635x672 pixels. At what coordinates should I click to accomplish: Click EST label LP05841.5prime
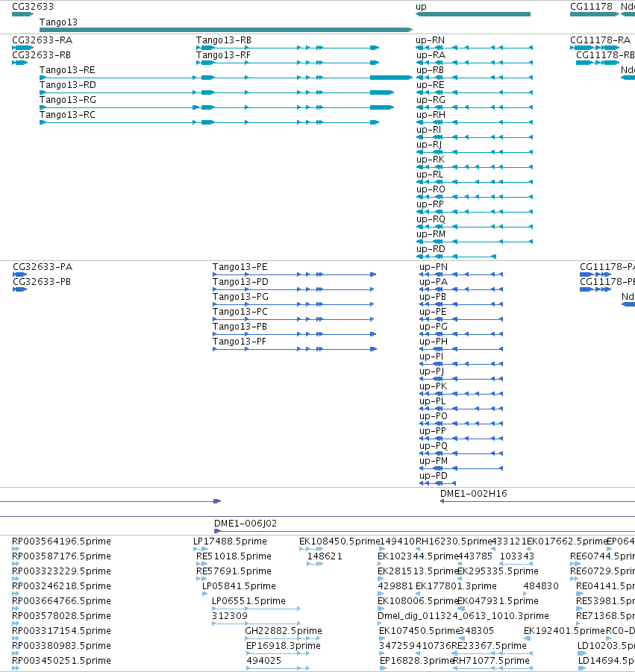pos(239,586)
